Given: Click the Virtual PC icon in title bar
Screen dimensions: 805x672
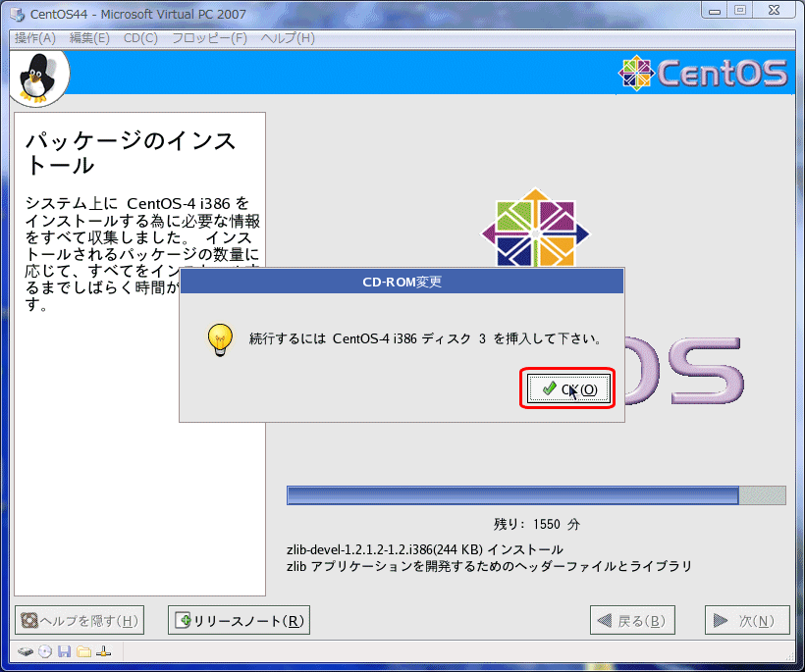Looking at the screenshot, I should click(x=17, y=15).
